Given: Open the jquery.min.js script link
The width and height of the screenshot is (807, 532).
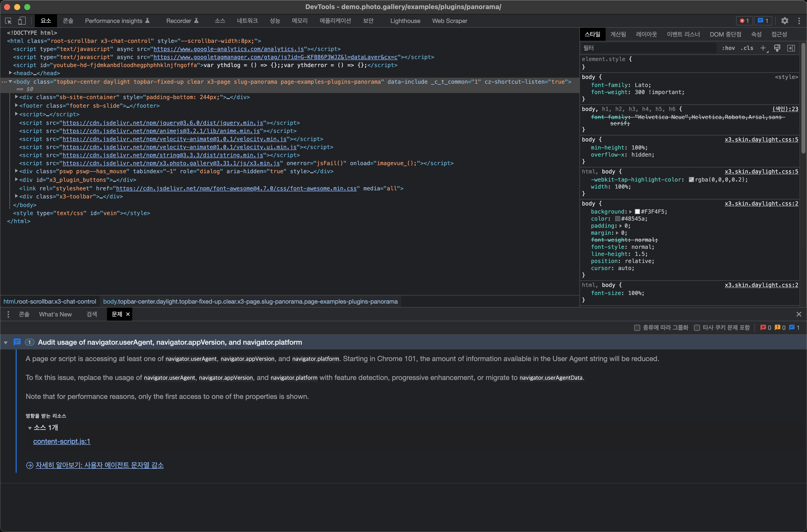Looking at the screenshot, I should coord(163,123).
